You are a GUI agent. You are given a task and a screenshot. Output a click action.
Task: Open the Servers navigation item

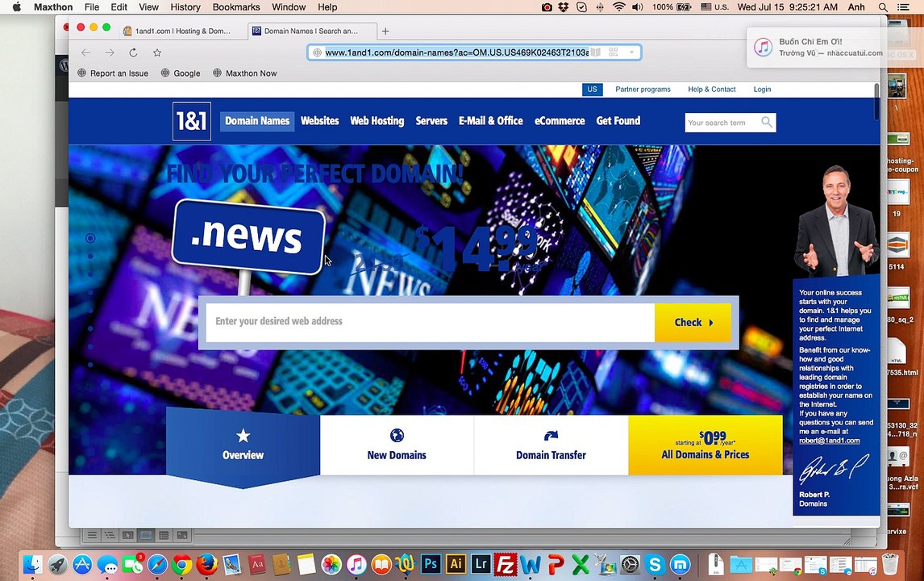point(431,121)
